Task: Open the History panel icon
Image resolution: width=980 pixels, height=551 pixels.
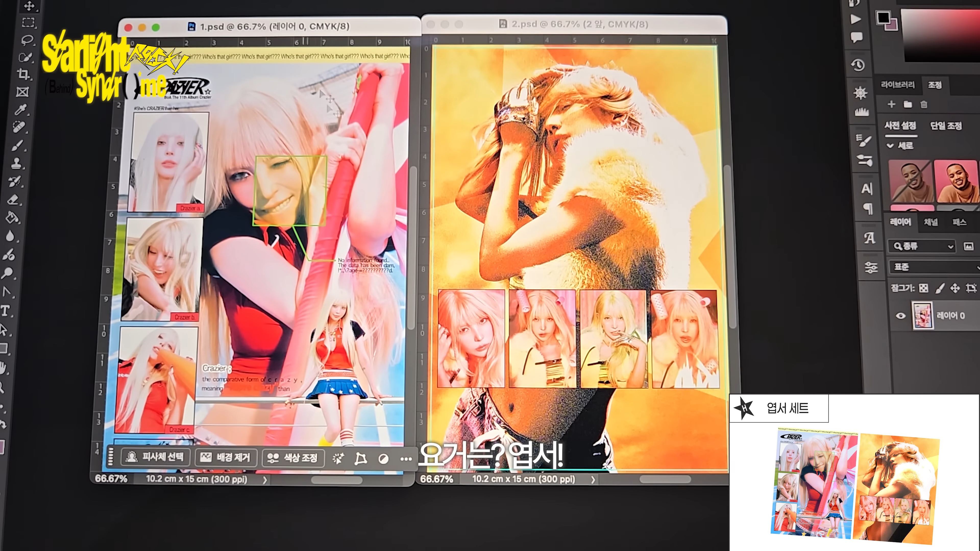Action: (x=858, y=65)
